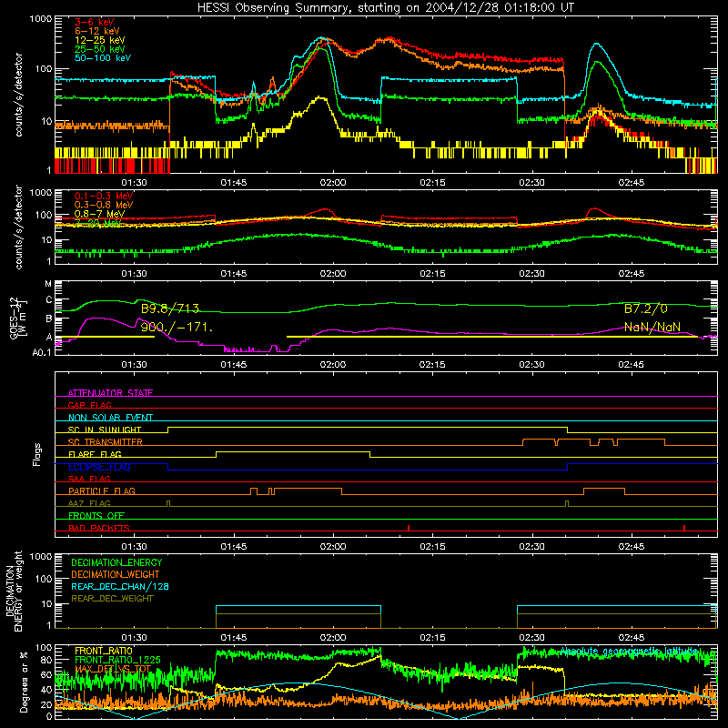Click the 02:30 tick under the top X-ray panel
Viewport: 728px width, 728px height.
click(x=531, y=183)
